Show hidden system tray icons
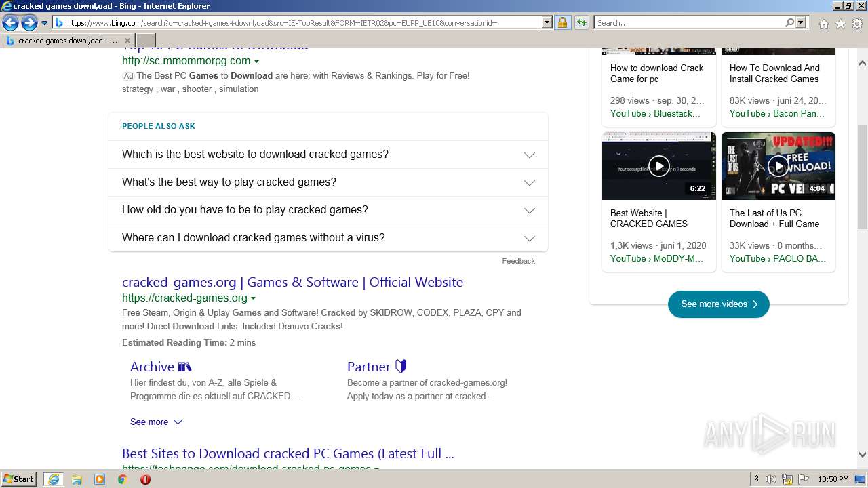This screenshot has height=488, width=868. tap(756, 479)
